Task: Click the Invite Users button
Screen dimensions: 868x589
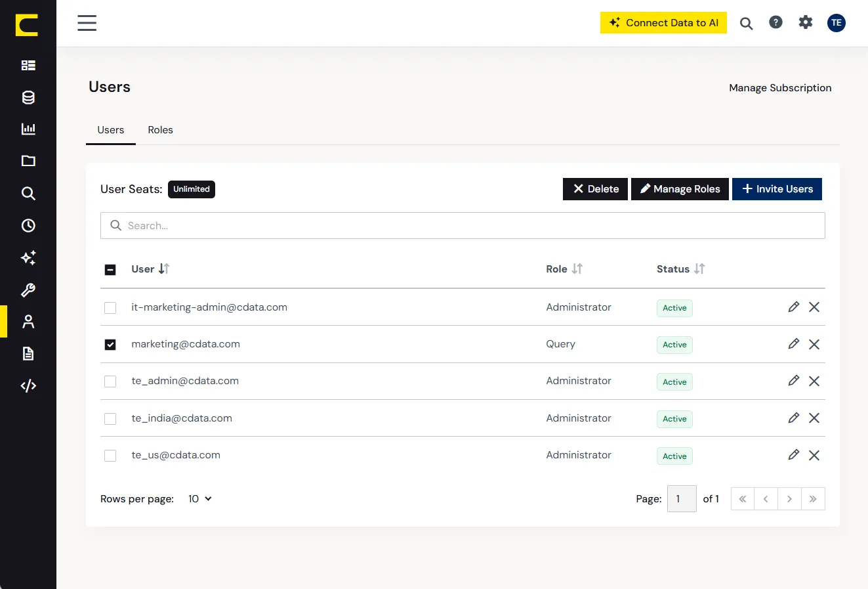Action: pyautogui.click(x=777, y=189)
